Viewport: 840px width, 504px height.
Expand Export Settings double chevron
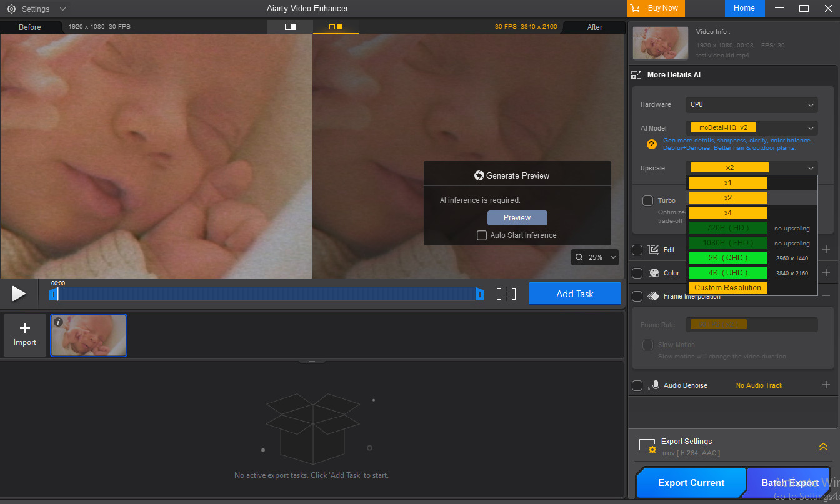point(823,447)
